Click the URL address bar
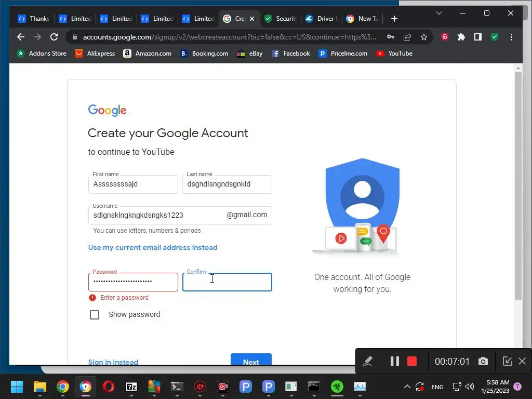 point(229,37)
